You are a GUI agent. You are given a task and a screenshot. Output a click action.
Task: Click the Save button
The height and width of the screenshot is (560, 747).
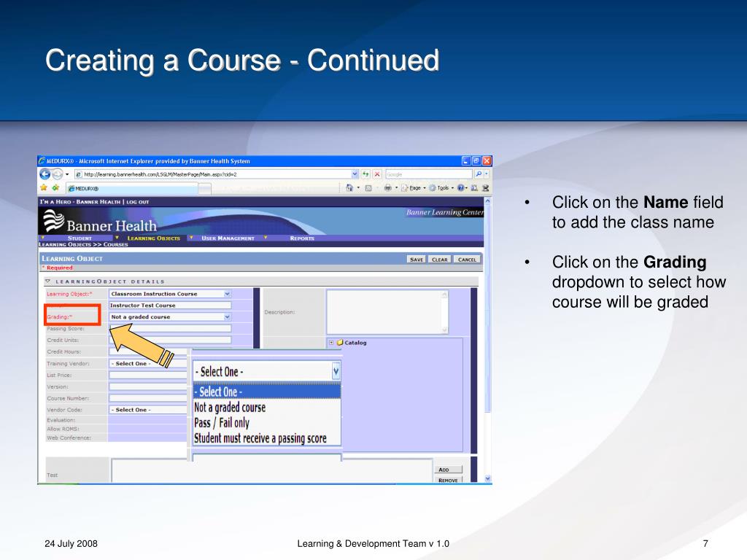417,260
